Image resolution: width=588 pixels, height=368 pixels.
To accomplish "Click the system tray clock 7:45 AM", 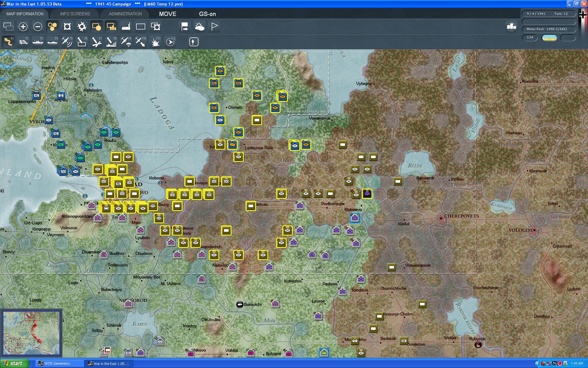I will click(x=577, y=363).
